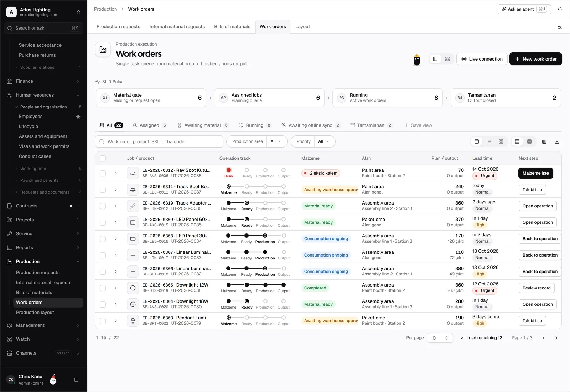Check the box for IE-2026-0311 Track Spot
The height and width of the screenshot is (392, 570).
click(103, 190)
